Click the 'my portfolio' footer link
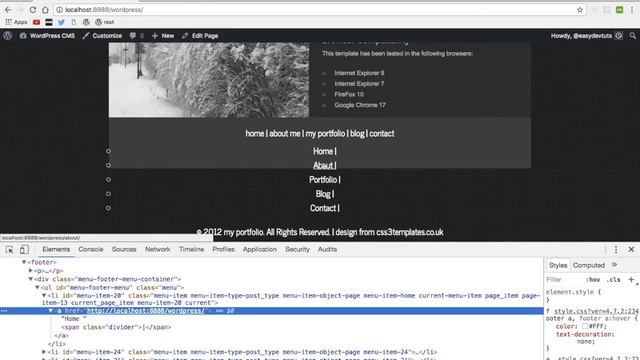 point(325,133)
